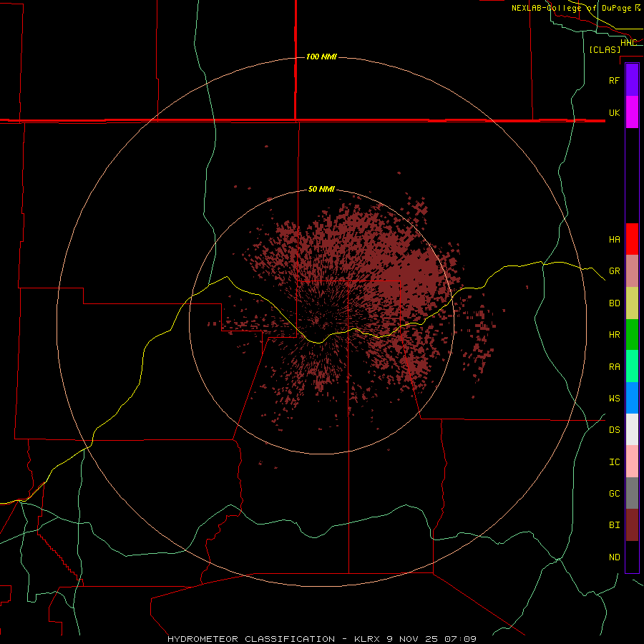Viewport: 644px width, 644px height.
Task: Click the RA light green legend swatch
Action: pos(632,366)
